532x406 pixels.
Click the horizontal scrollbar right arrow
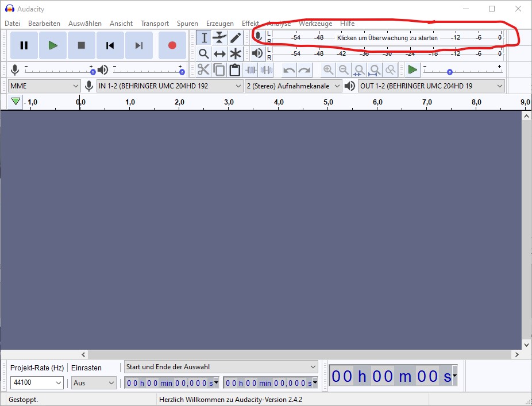pos(516,354)
